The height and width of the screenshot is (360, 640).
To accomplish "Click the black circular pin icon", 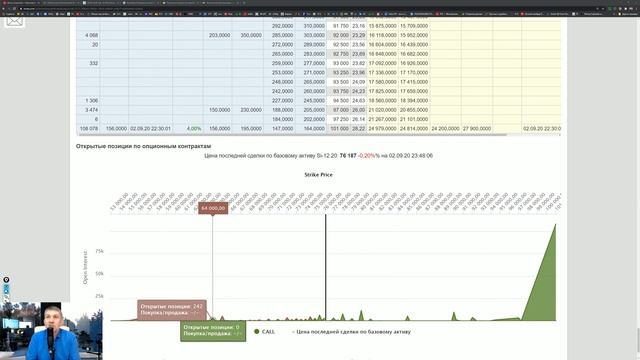I will [6, 280].
